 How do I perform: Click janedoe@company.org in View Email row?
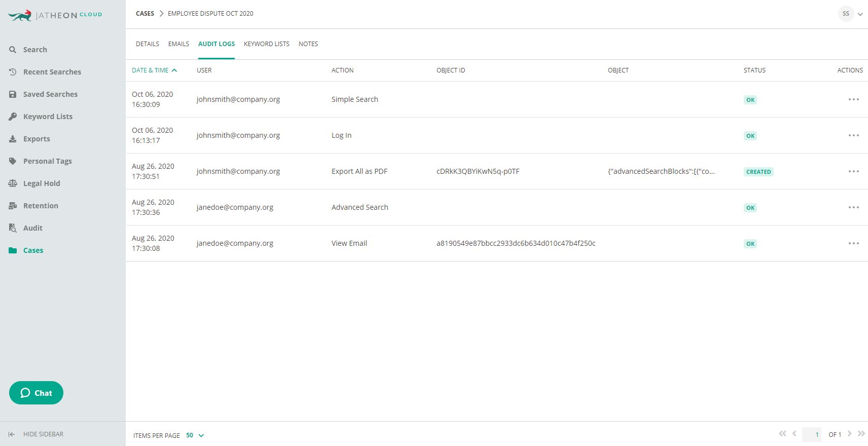[x=235, y=243]
